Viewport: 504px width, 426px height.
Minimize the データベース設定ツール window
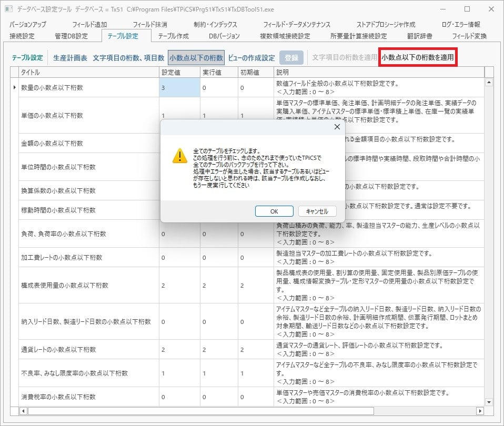tap(443, 9)
